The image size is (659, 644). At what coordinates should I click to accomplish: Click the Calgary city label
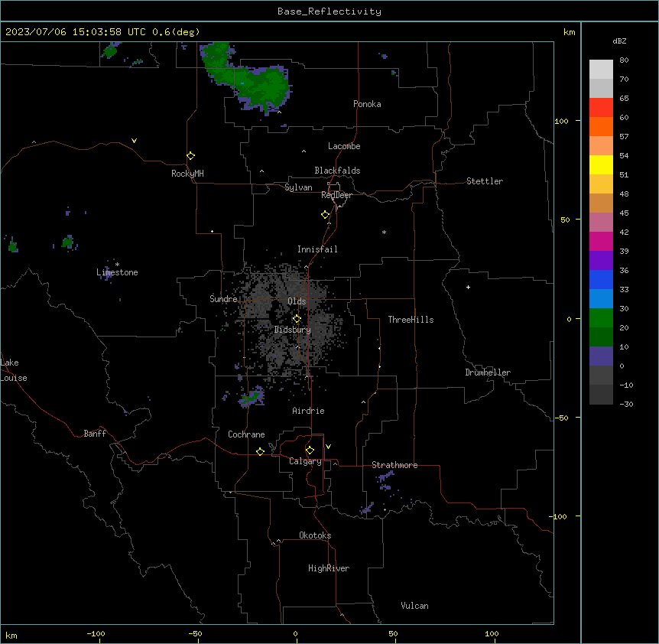point(305,461)
